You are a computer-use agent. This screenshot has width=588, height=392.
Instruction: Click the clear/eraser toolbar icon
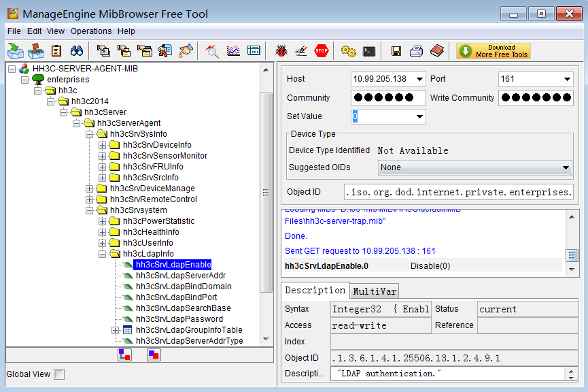tap(301, 50)
